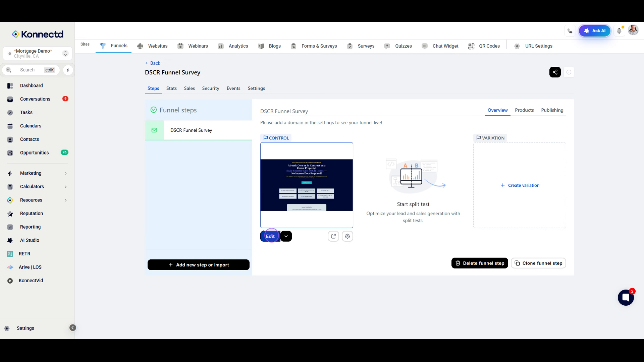Open the user profile avatar
This screenshot has height=362, width=644.
point(633,30)
